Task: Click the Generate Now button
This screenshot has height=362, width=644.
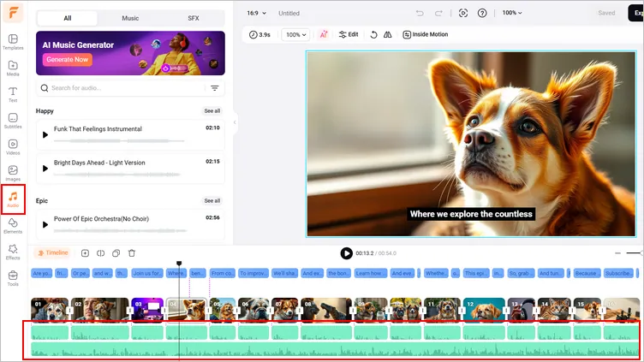Action: (x=66, y=60)
